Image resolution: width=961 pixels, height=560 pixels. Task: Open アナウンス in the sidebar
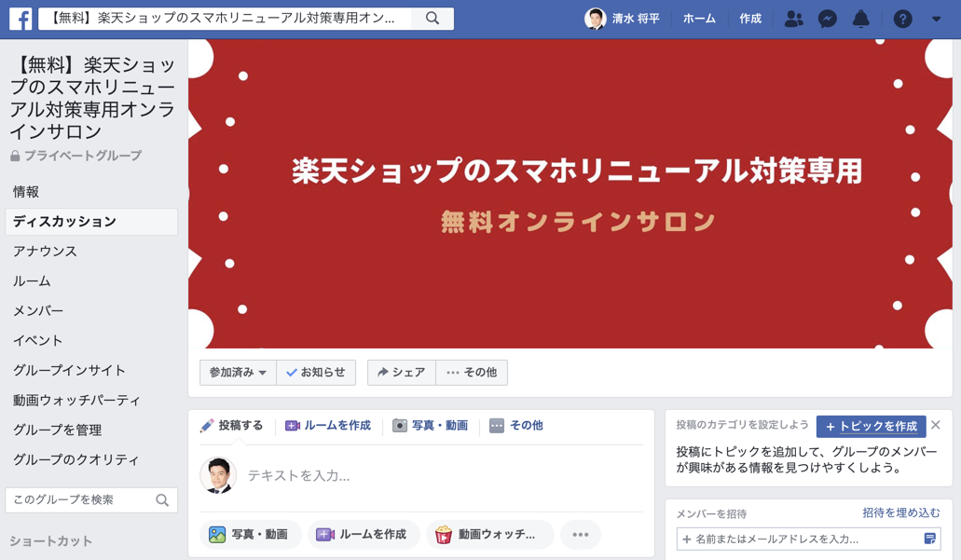click(x=46, y=252)
